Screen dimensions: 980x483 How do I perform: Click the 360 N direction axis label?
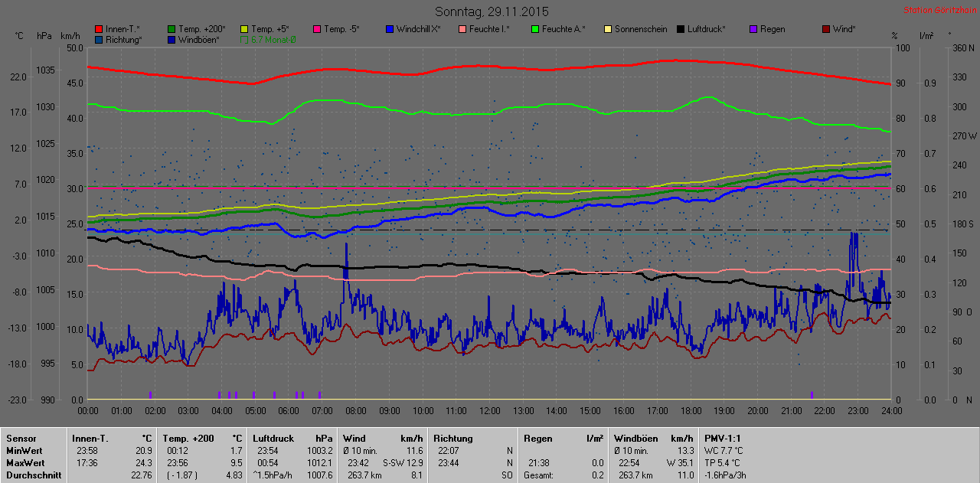pyautogui.click(x=964, y=47)
